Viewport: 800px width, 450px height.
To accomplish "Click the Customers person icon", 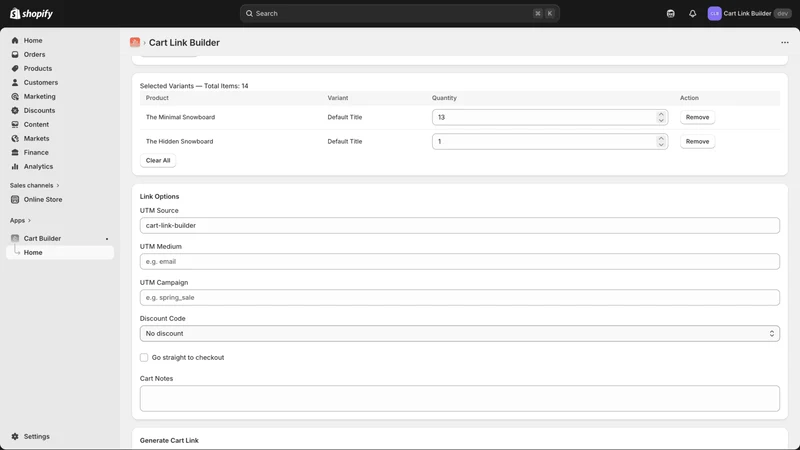I will click(15, 82).
